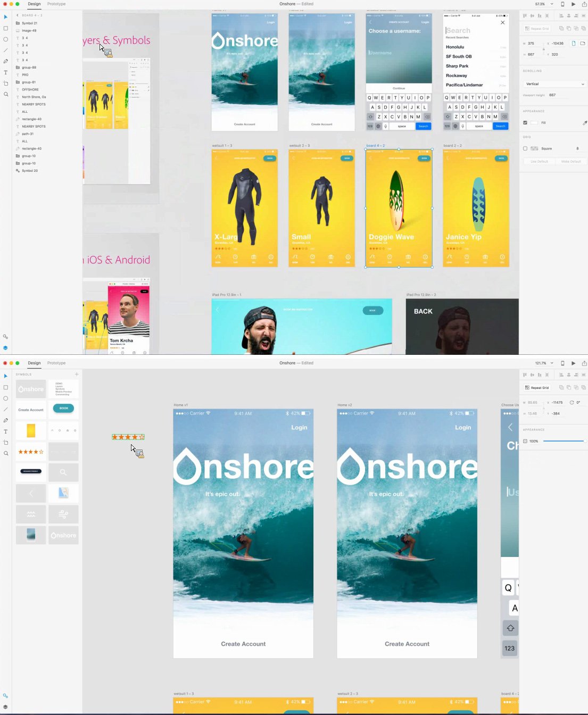This screenshot has height=715, width=588.
Task: Select the Rectangle tool in upper window
Action: (x=6, y=28)
